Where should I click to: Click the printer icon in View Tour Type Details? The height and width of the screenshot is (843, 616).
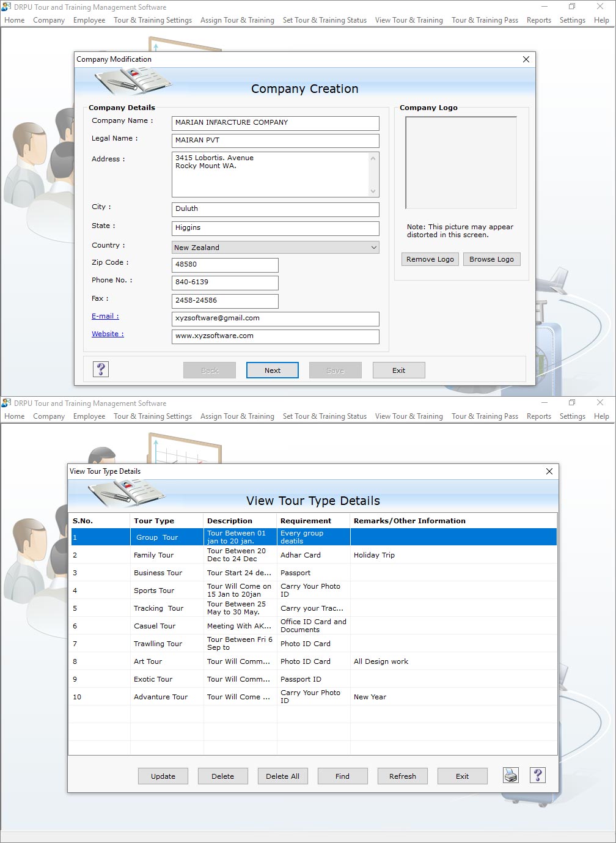pos(511,775)
